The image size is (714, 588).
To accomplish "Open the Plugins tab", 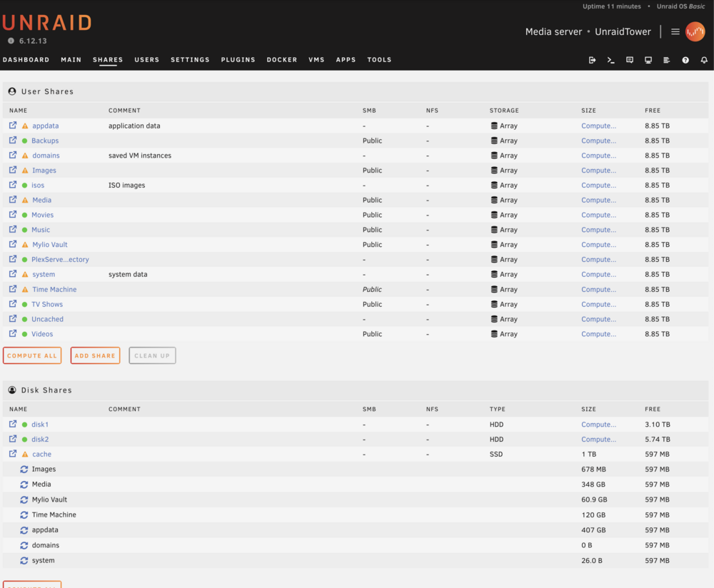I will coord(238,60).
